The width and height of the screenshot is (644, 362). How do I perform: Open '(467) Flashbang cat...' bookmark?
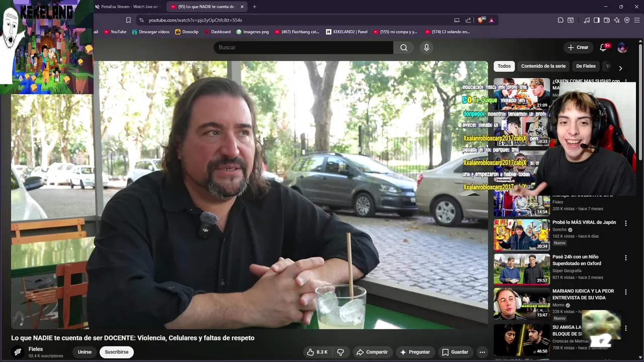(x=297, y=32)
